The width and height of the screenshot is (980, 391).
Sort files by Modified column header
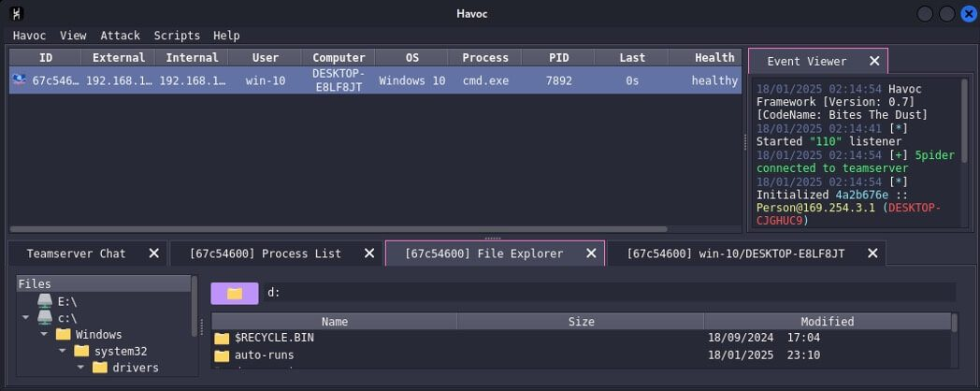828,322
